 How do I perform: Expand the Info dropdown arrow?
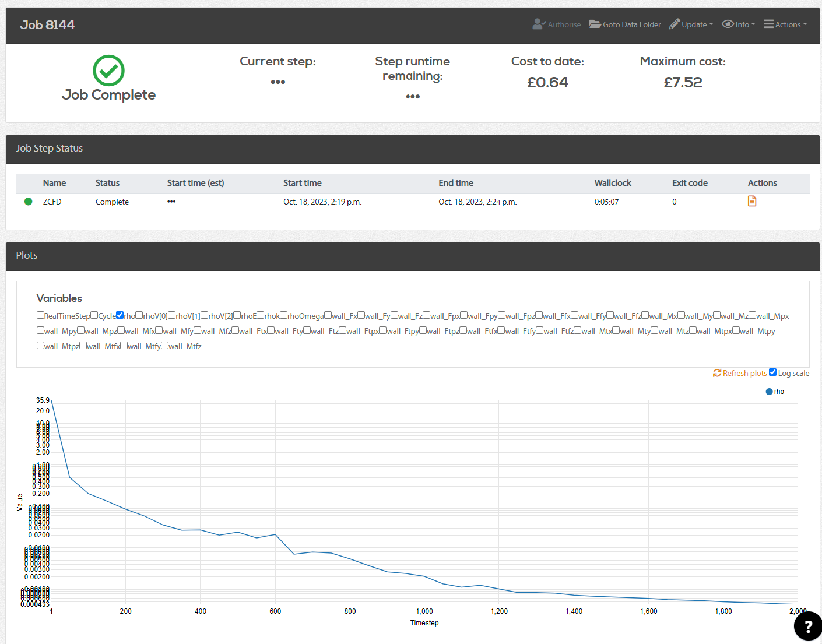(x=753, y=24)
